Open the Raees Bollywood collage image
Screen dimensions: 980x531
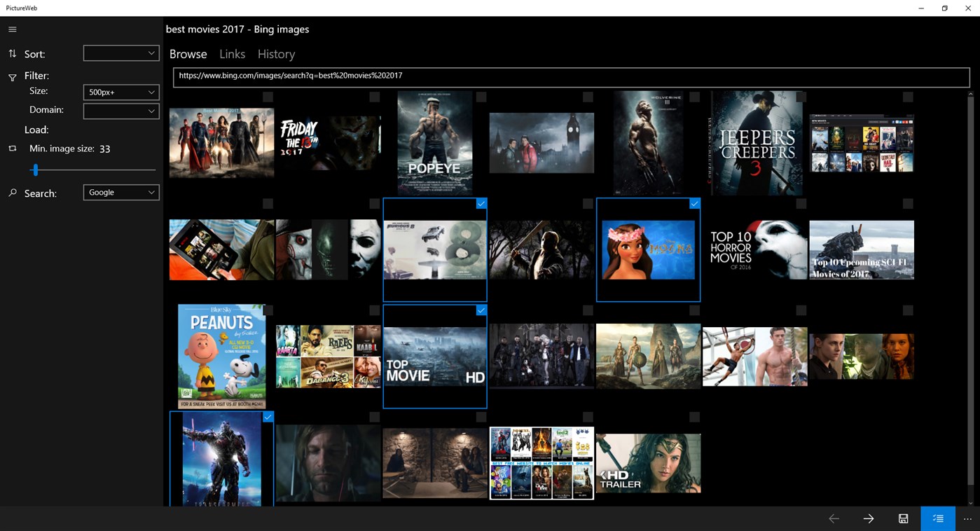click(329, 357)
